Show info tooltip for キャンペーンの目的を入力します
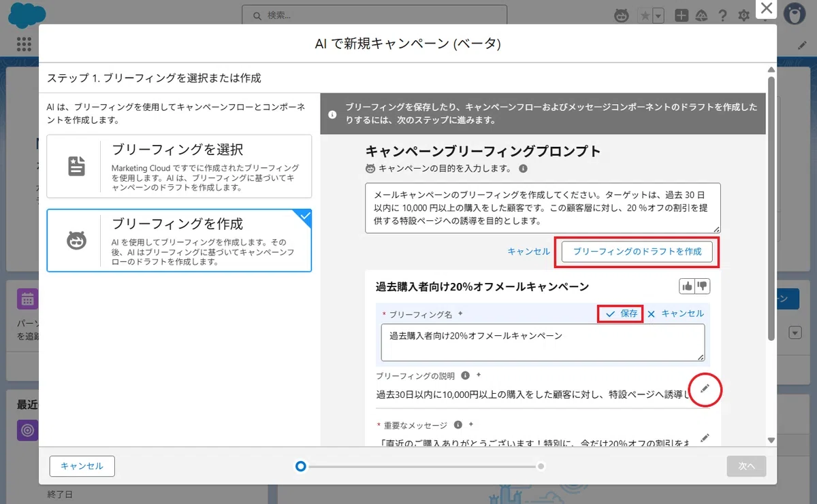 pyautogui.click(x=523, y=167)
